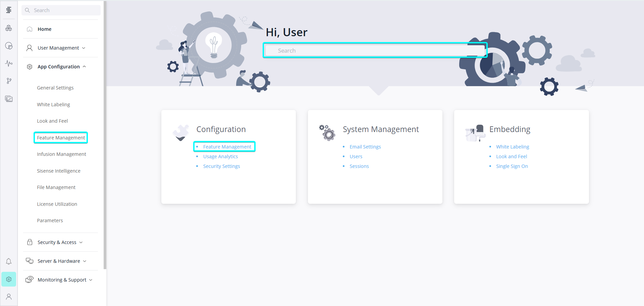Open the Usage Analytics link
This screenshot has height=306, width=644.
(x=220, y=157)
